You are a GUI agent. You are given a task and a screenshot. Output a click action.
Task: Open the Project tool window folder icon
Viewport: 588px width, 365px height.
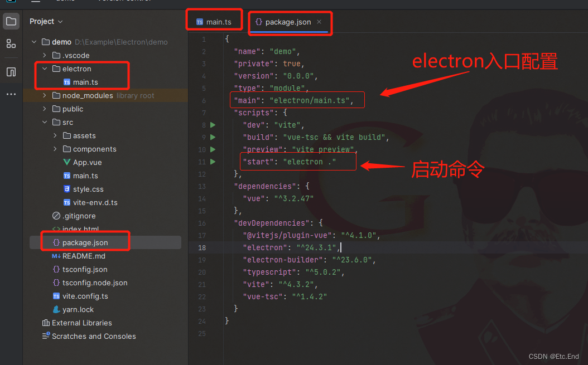[11, 21]
